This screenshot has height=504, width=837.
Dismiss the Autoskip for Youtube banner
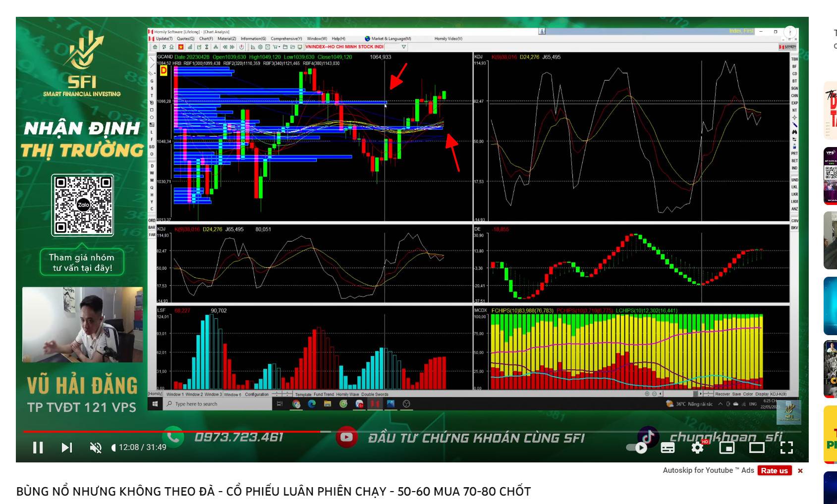click(x=800, y=470)
